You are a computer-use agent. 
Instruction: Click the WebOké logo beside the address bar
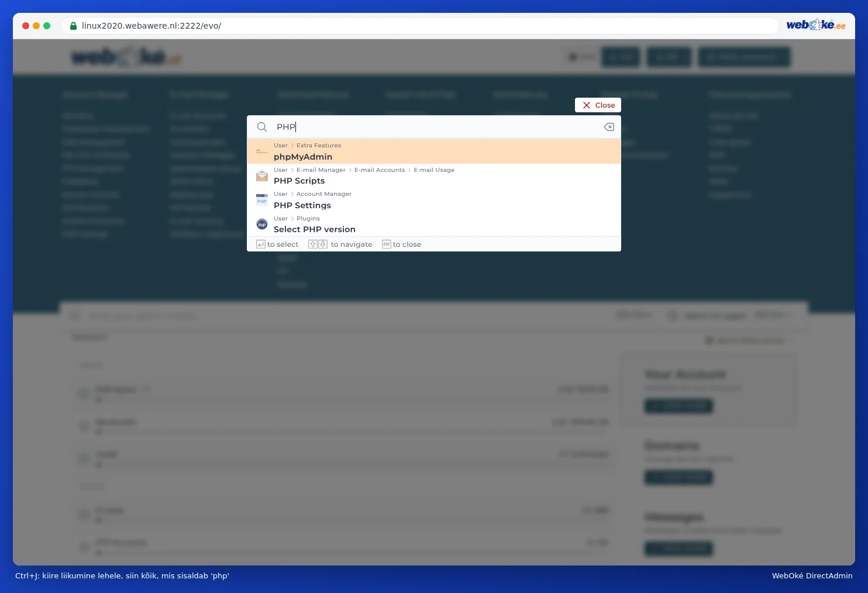[816, 25]
